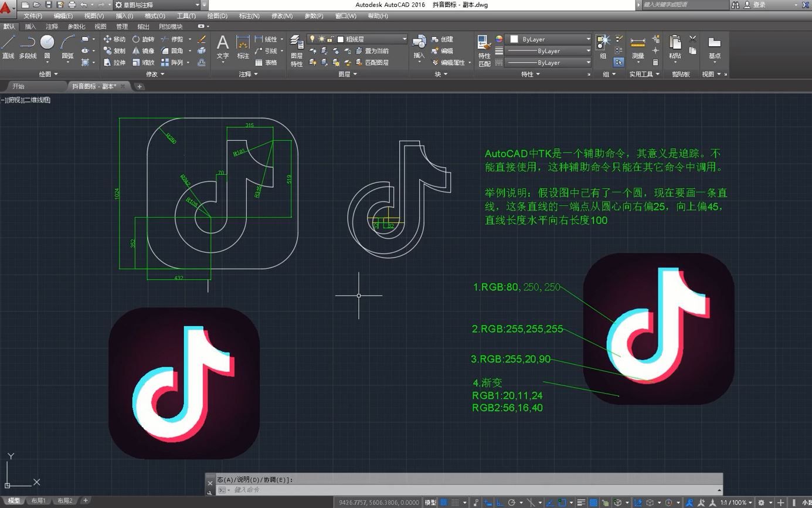
Task: Open the ByLayer lineweight dropdown
Action: point(549,51)
